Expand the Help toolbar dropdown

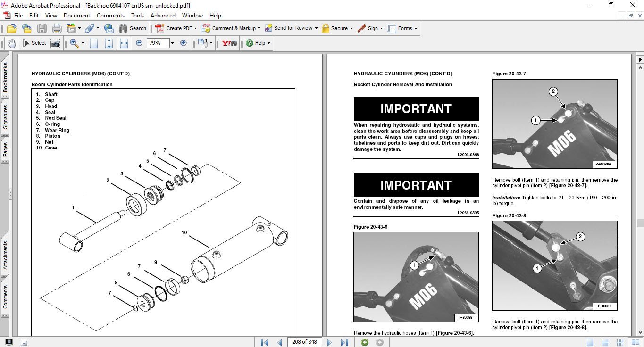tap(258, 43)
